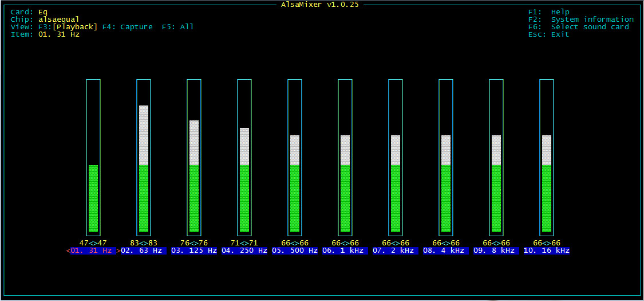Screen dimensions: 644x301
Task: Open F2 System information
Action: (x=580, y=19)
